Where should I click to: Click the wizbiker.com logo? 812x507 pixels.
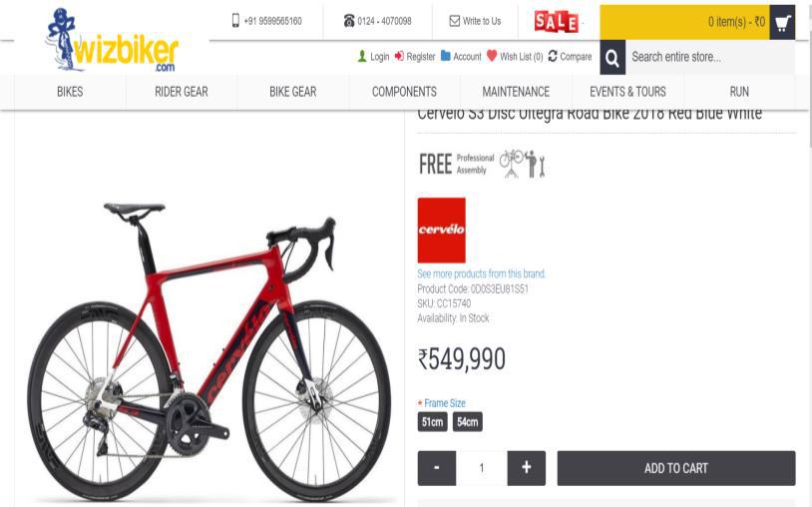click(x=112, y=40)
